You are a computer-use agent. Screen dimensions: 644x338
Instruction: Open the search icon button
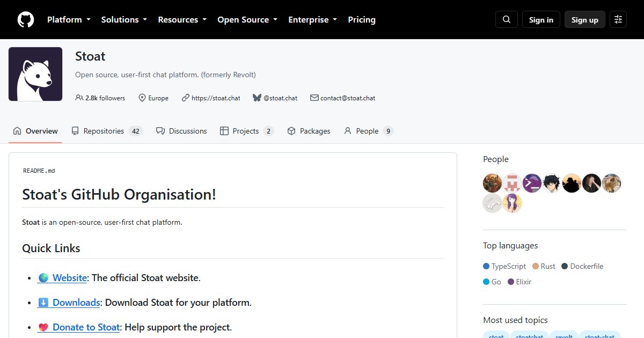point(507,19)
